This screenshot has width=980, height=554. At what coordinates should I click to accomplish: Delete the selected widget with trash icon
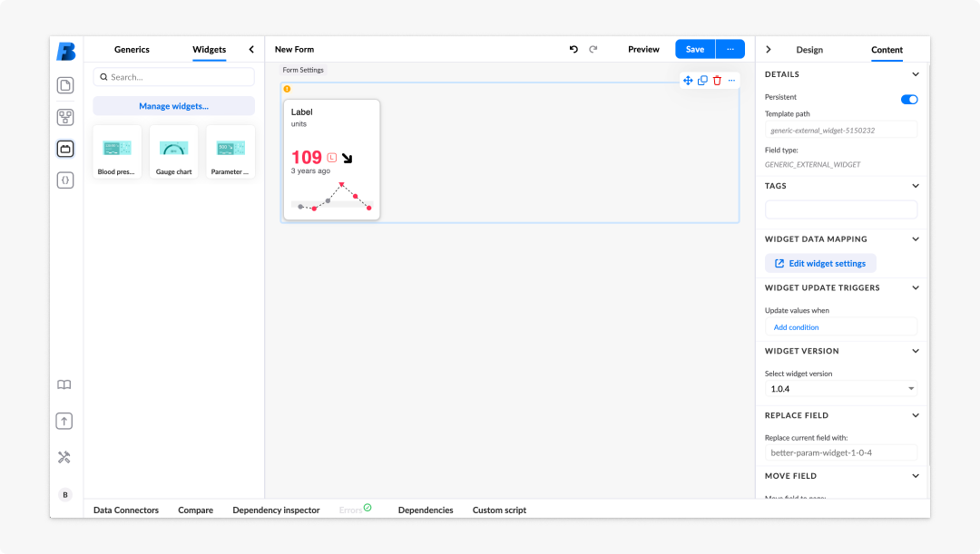(717, 81)
